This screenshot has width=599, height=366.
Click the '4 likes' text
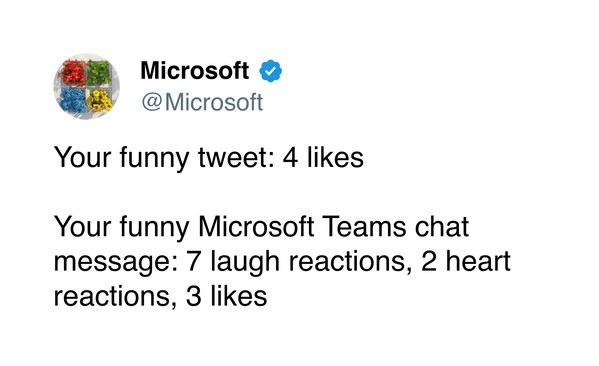323,157
